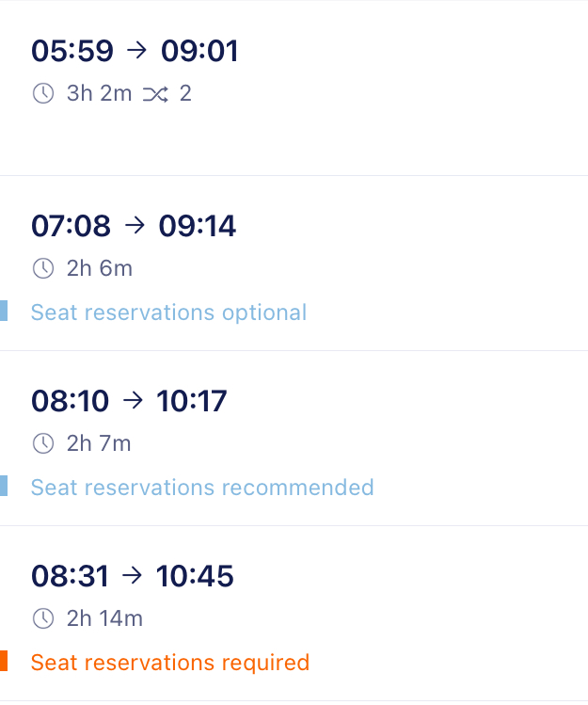Open Seat reservations optional notice

168,312
